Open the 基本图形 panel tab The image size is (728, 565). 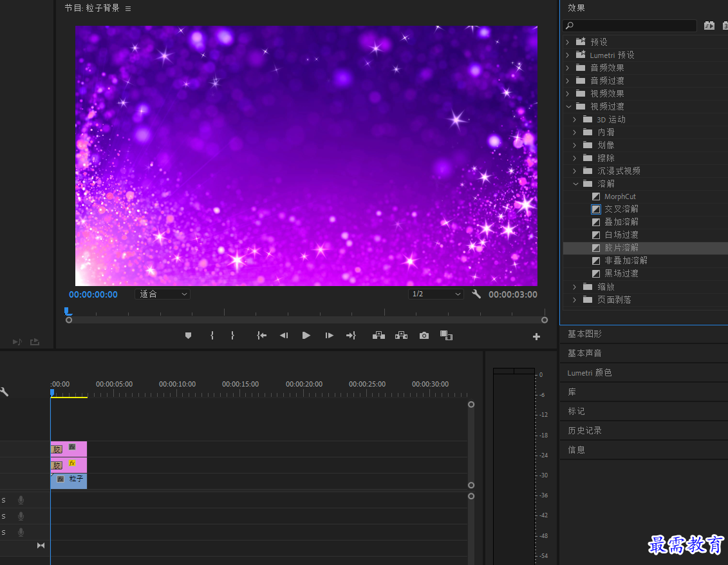click(x=584, y=334)
